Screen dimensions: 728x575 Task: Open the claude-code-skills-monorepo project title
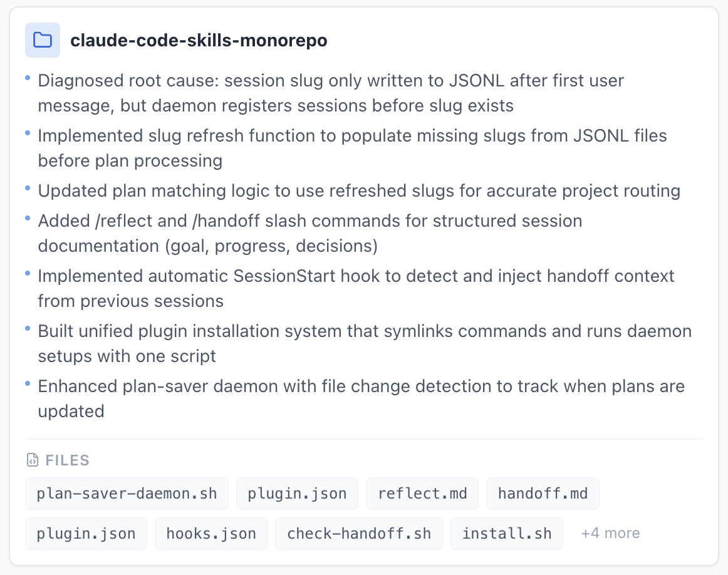[199, 41]
